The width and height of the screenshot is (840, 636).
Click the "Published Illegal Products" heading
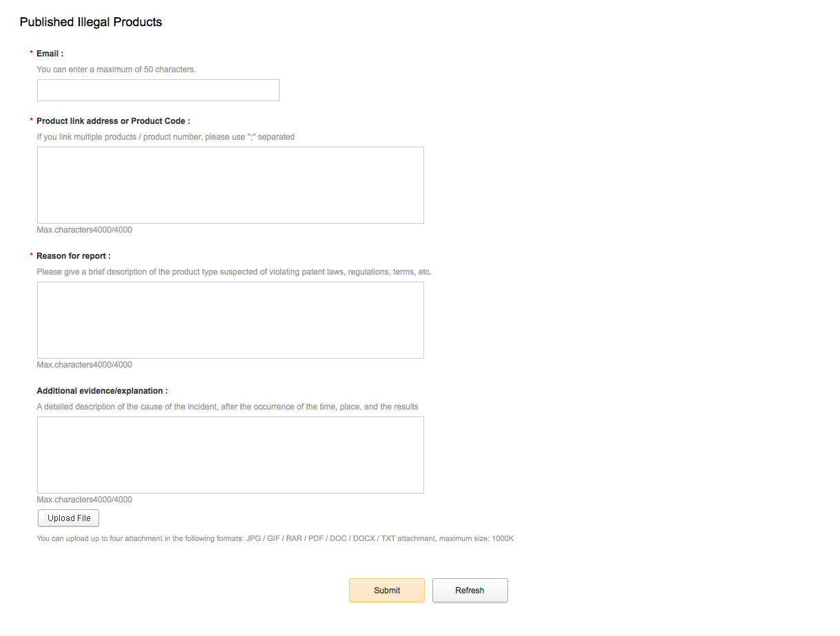click(91, 22)
